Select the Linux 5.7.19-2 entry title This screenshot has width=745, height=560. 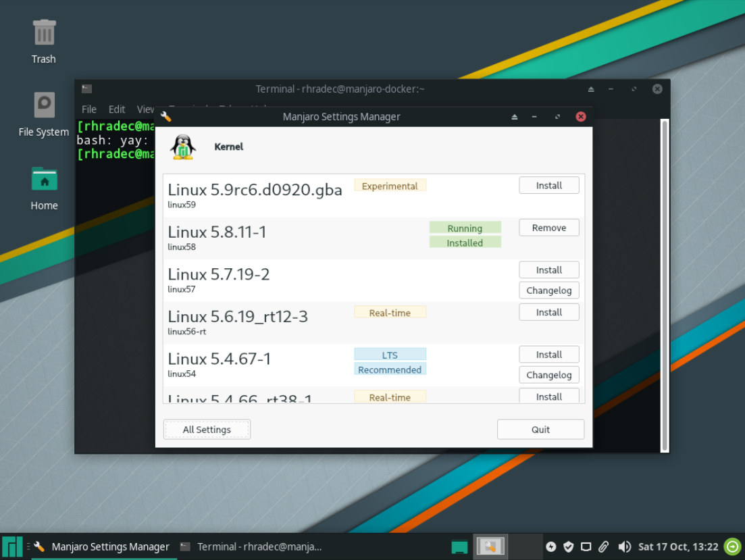(219, 274)
